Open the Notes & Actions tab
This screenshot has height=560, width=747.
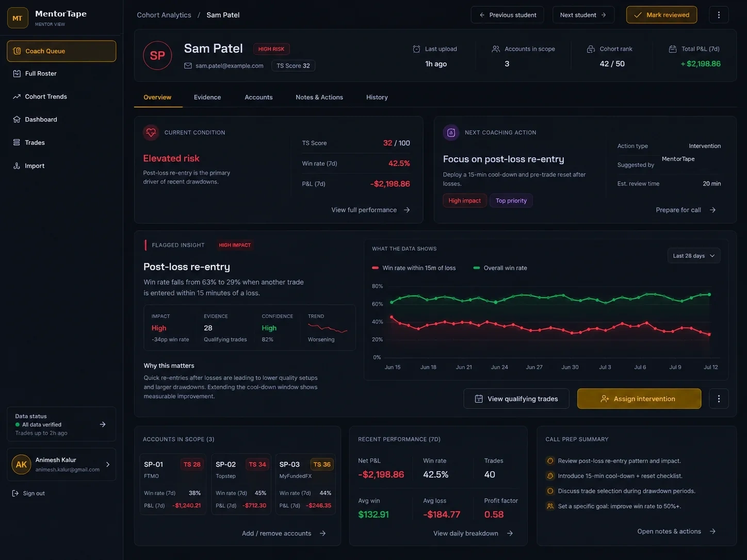click(x=319, y=97)
